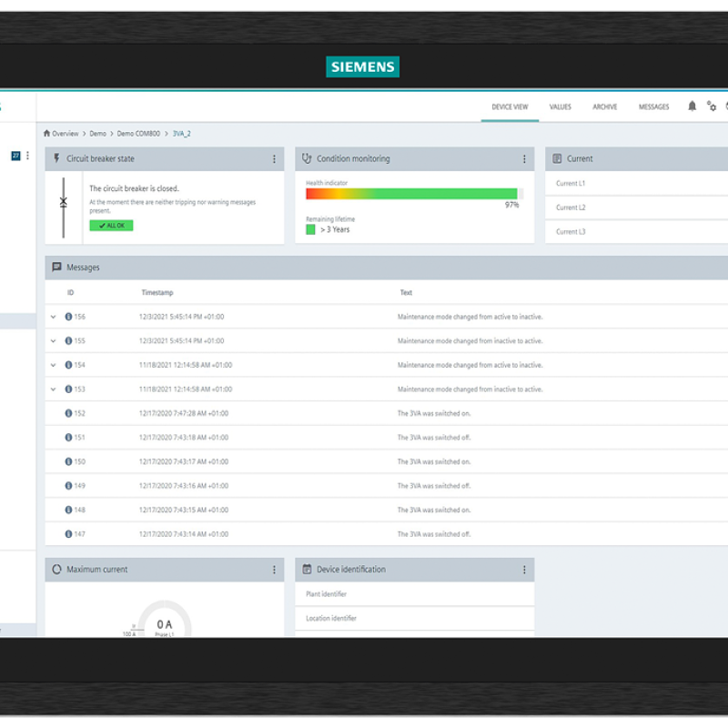Viewport: 728px width, 728px height.
Task: Click info icon for message 154
Action: pyautogui.click(x=68, y=365)
